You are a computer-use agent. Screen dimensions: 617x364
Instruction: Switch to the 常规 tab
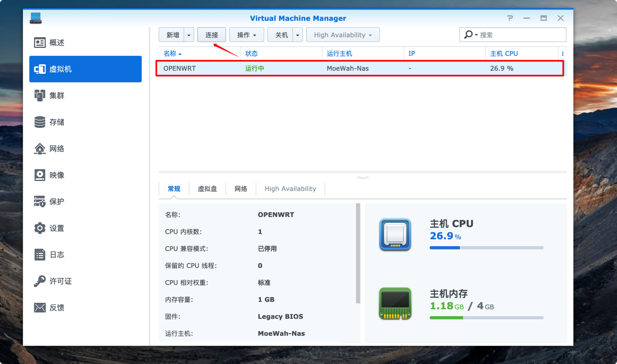[174, 189]
